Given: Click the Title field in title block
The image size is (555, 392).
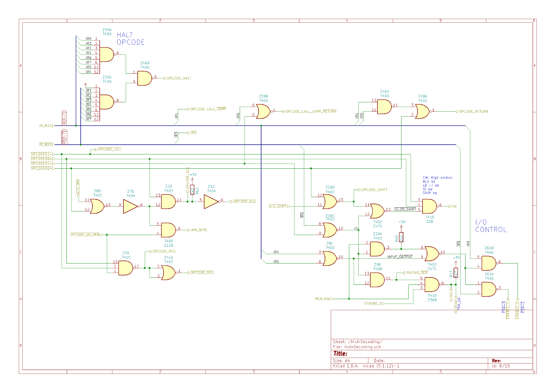Looking at the screenshot, I should click(340, 354).
